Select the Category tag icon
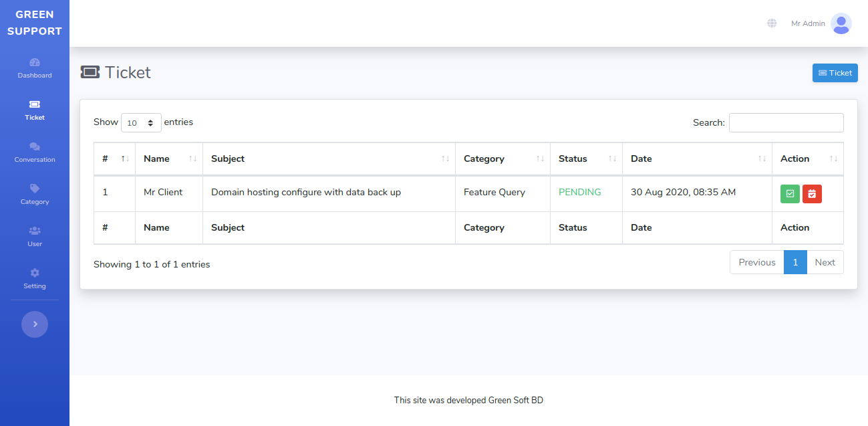This screenshot has width=868, height=426. point(35,189)
